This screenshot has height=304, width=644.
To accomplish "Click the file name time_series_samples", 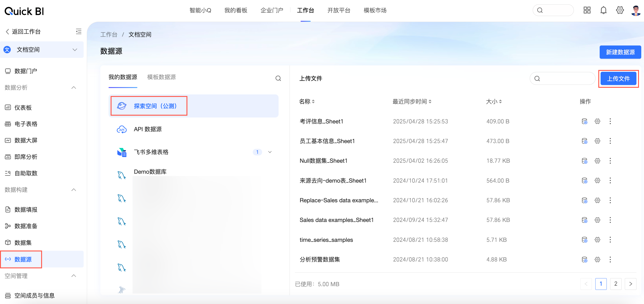I will coord(326,240).
